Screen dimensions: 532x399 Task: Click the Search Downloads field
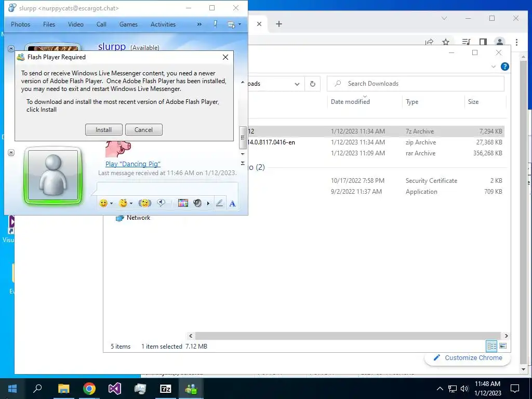pos(415,84)
